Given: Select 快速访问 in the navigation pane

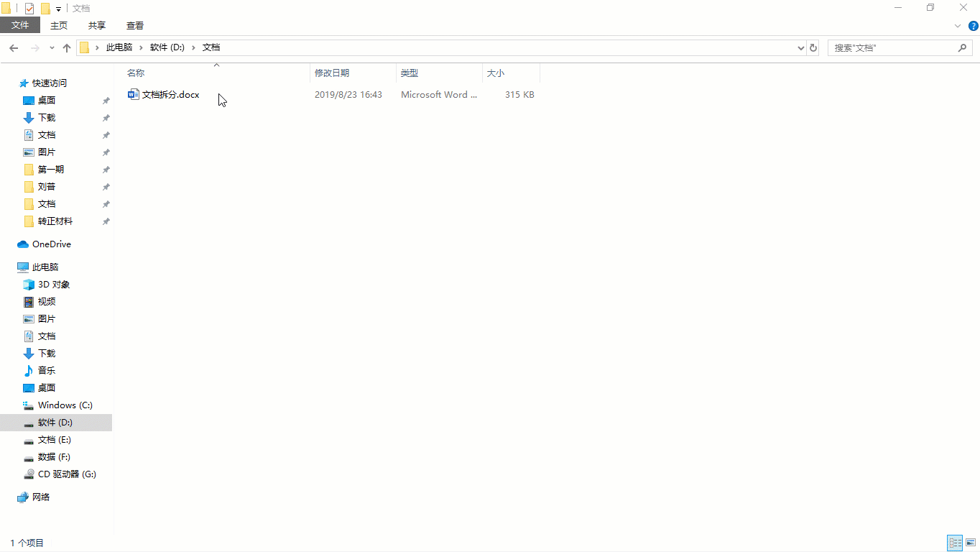Looking at the screenshot, I should tap(50, 83).
